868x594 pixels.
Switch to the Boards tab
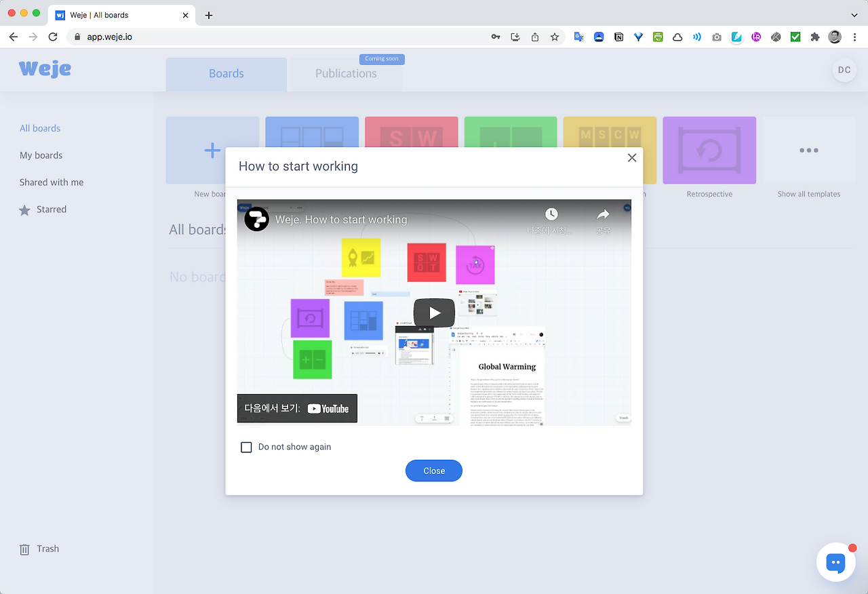(226, 74)
